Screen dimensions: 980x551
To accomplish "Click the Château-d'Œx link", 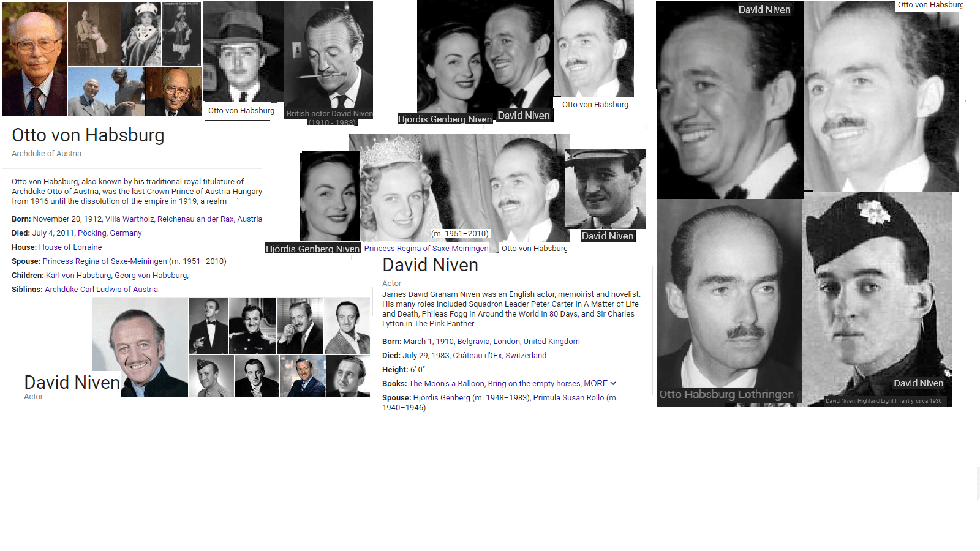I will pos(477,356).
